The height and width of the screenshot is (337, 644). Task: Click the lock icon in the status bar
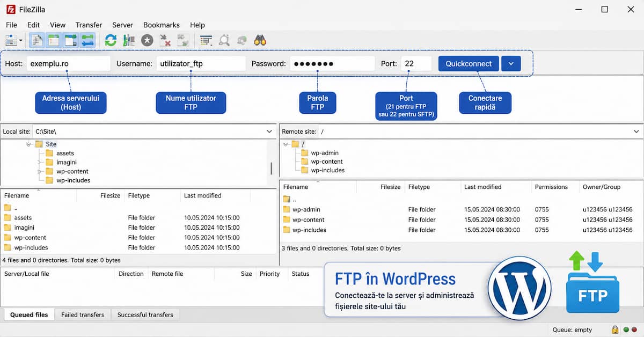pyautogui.click(x=614, y=329)
